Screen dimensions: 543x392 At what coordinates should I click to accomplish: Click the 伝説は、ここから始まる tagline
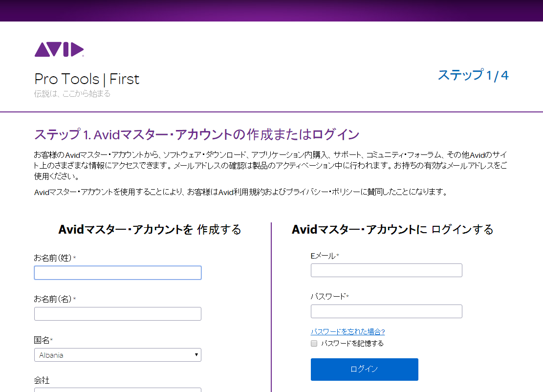[x=72, y=93]
